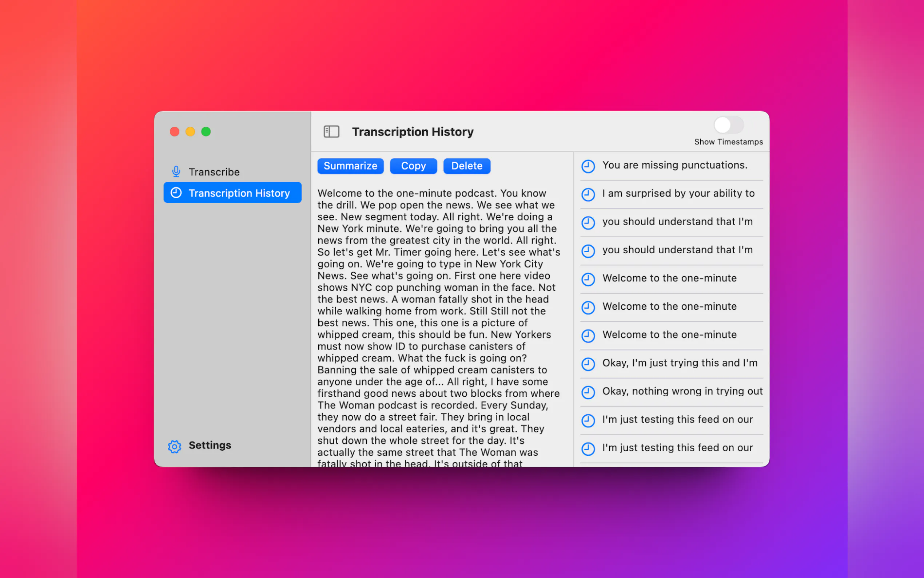
Task: Click the clock icon in the Transcription History sidebar item
Action: coord(176,193)
